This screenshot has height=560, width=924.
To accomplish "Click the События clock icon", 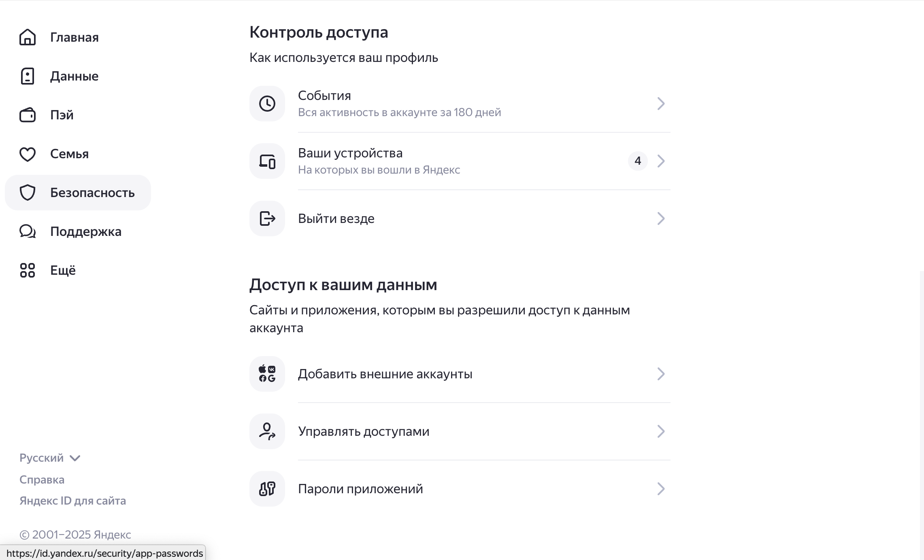I will pyautogui.click(x=267, y=103).
